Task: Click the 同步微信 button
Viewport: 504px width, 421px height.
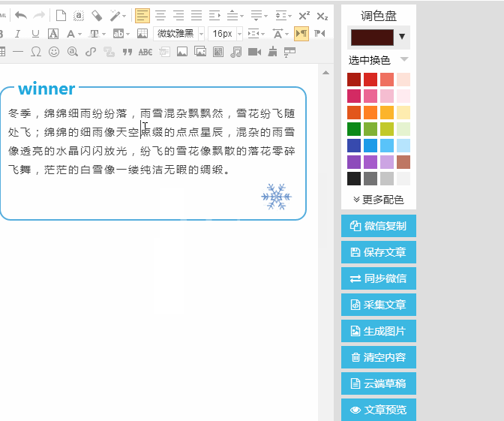Action: (379, 278)
